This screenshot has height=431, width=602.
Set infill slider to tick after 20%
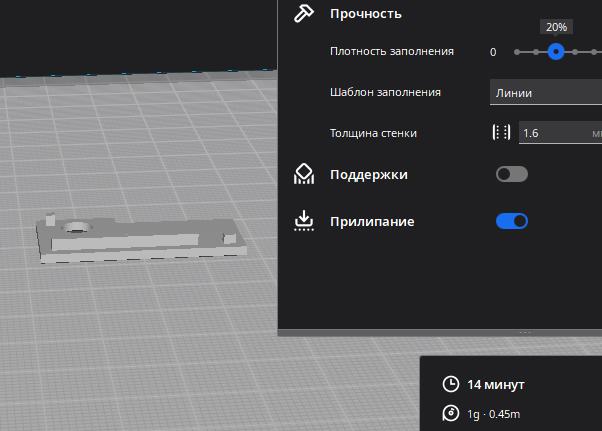pyautogui.click(x=575, y=52)
